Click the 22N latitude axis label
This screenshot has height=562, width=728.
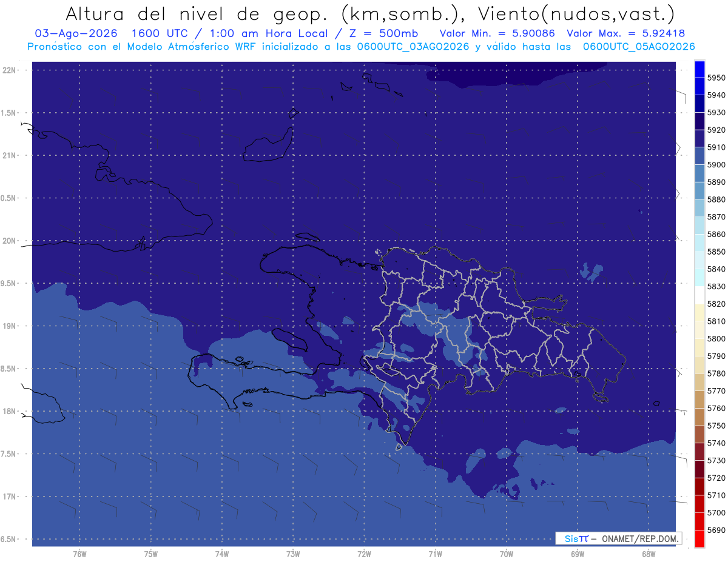[x=10, y=70]
